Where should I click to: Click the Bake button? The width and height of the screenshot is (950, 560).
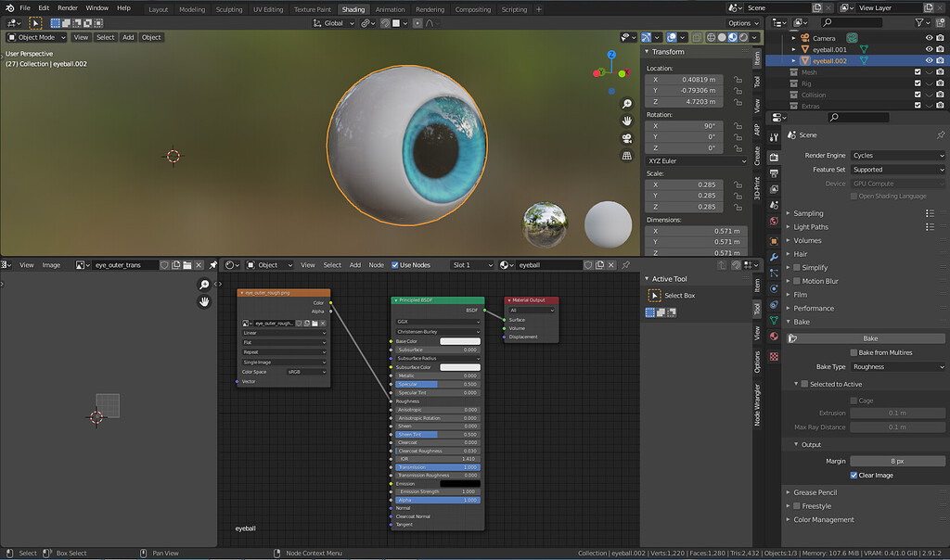click(869, 337)
